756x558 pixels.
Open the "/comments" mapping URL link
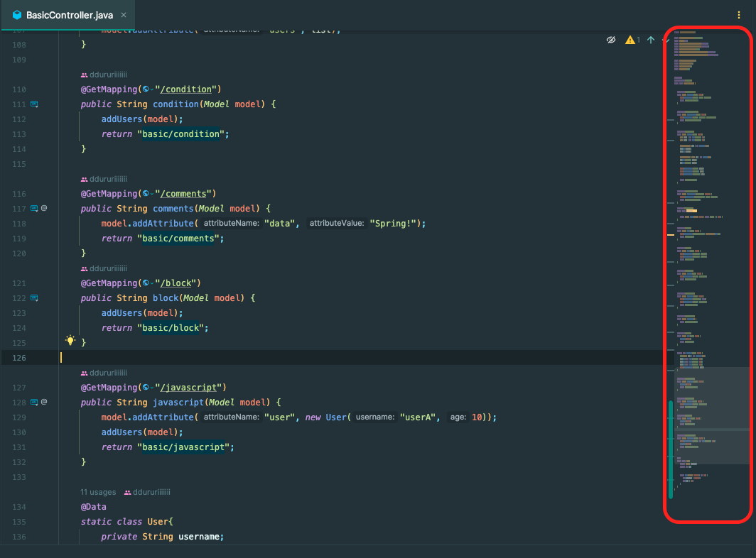click(183, 194)
